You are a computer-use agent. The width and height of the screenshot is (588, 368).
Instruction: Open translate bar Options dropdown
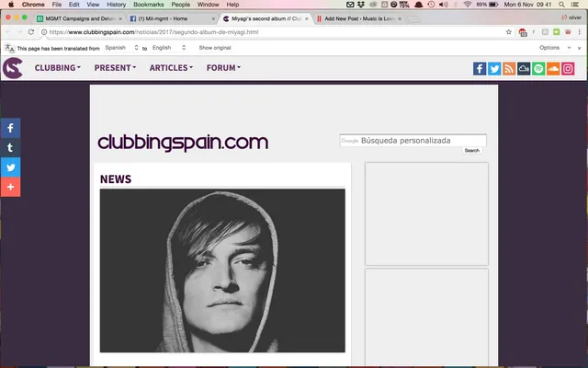[x=555, y=48]
